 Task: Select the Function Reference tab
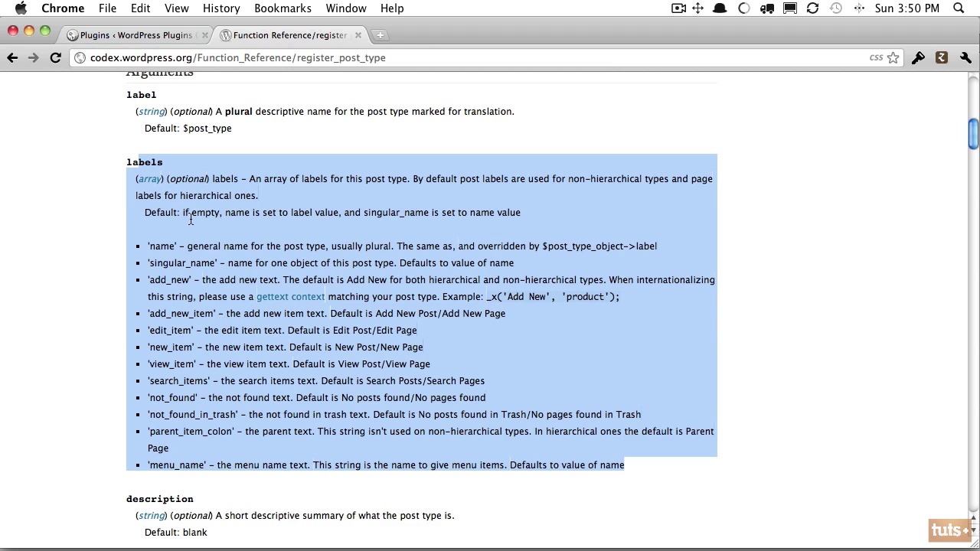[289, 35]
